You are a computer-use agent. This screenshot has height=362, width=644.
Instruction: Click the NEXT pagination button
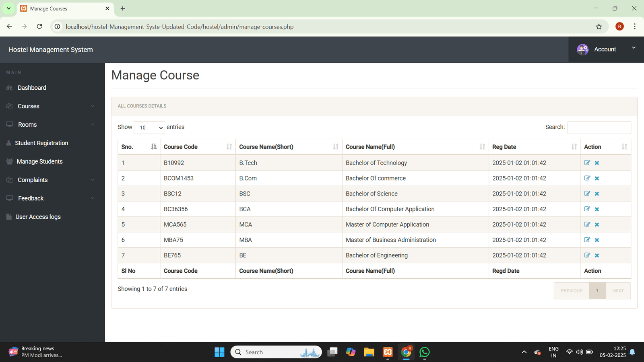[618, 291]
